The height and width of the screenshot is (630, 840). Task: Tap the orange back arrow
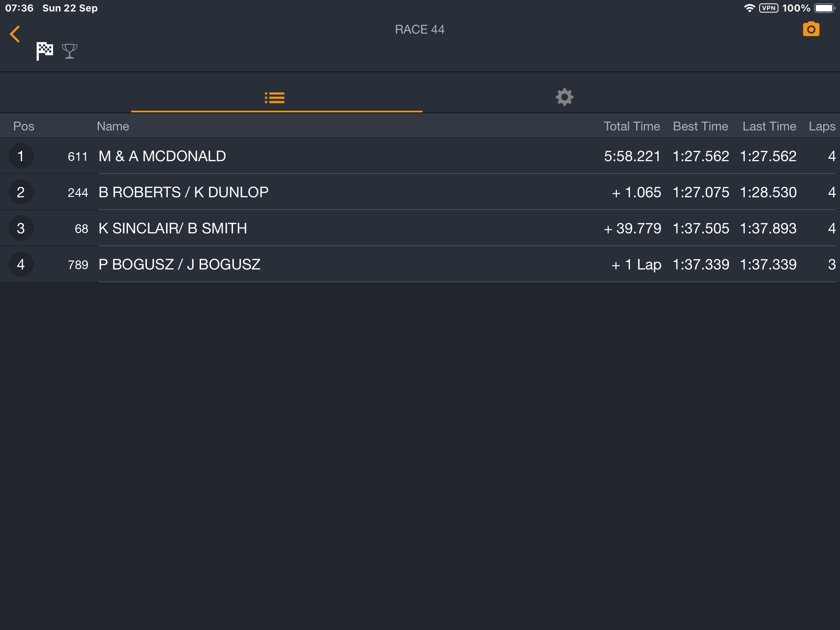pyautogui.click(x=15, y=34)
